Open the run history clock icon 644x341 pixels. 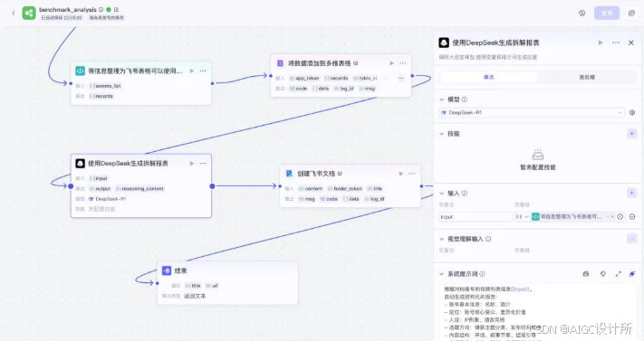pyautogui.click(x=582, y=14)
